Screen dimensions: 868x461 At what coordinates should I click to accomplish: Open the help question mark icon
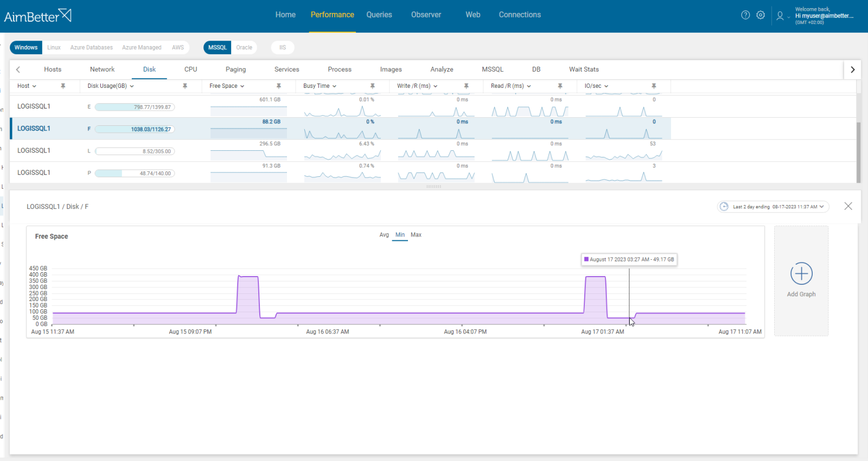[x=745, y=15]
